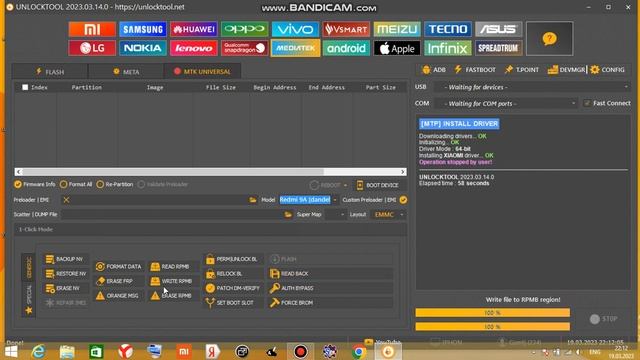
Task: Click the PERM UNLOCK BL button
Action: coord(232,259)
